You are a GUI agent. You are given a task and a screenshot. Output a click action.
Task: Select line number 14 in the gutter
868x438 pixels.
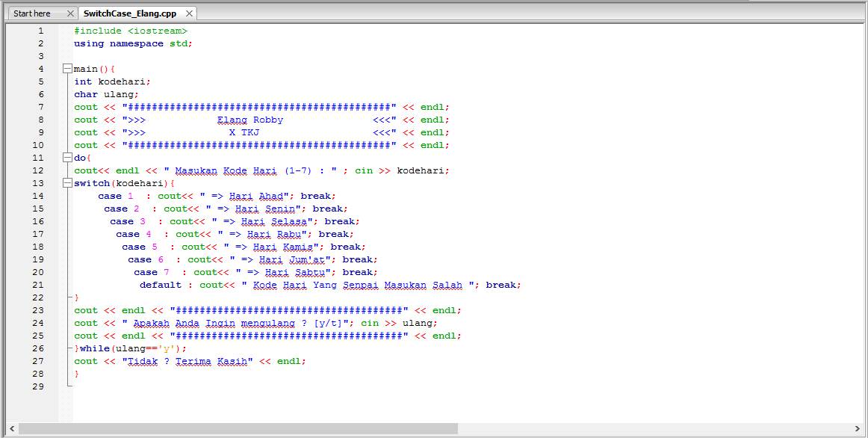(38, 196)
